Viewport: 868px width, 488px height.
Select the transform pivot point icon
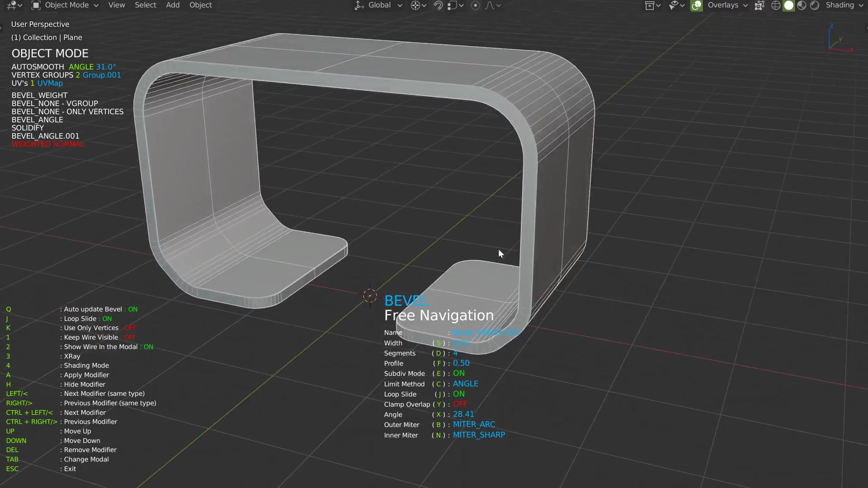pos(415,5)
